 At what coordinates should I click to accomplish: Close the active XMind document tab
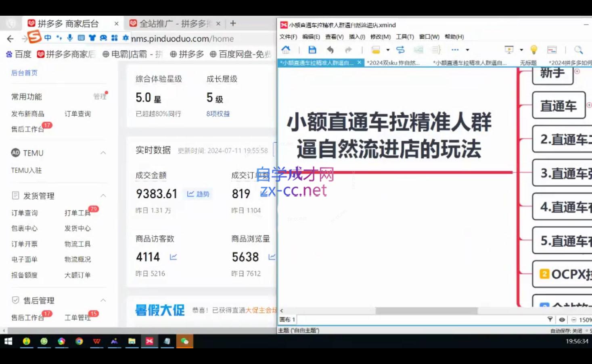tap(359, 62)
